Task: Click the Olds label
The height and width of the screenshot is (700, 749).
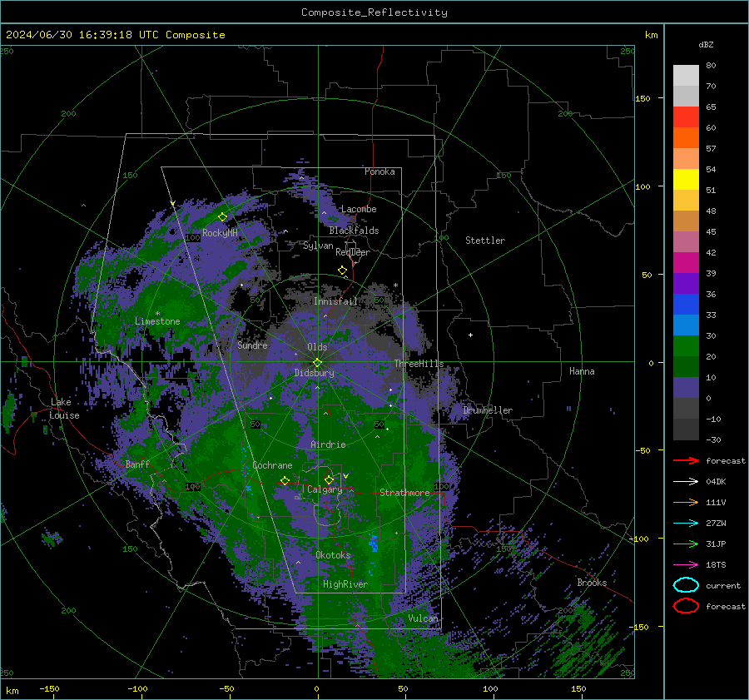Action: pyautogui.click(x=317, y=347)
